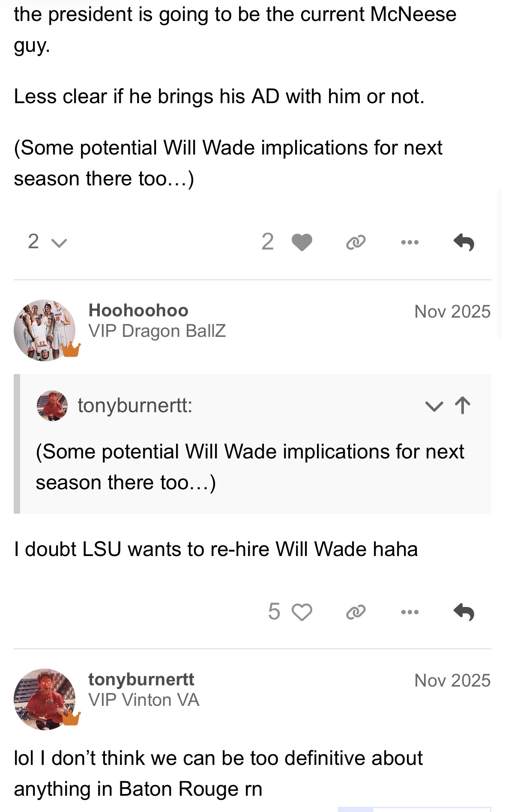Click Hoohoohoo's avatar picture
505x812 pixels.
(x=45, y=330)
